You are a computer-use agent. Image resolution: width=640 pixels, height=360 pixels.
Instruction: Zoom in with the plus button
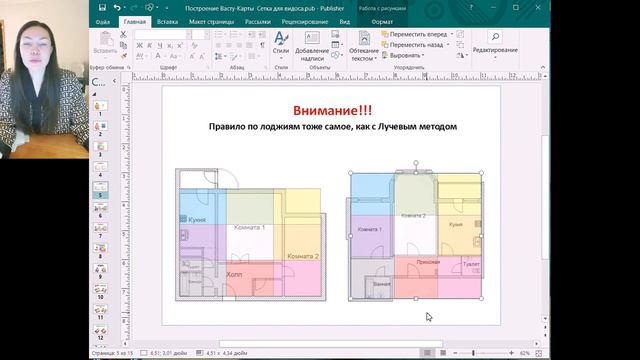tap(511, 353)
